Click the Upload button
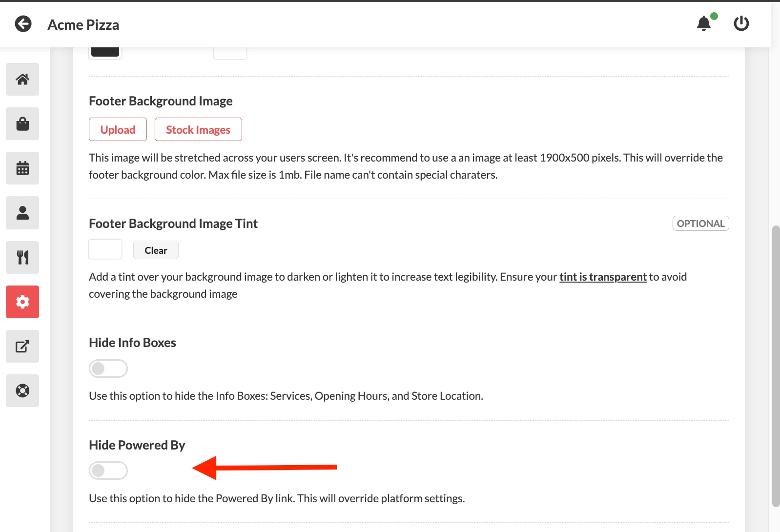The image size is (780, 532). click(x=118, y=129)
